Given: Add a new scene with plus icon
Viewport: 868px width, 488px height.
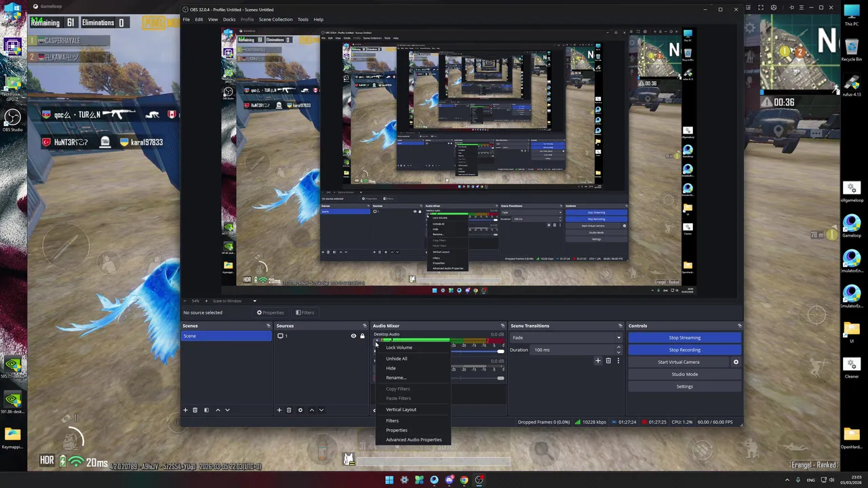Looking at the screenshot, I should [x=185, y=410].
